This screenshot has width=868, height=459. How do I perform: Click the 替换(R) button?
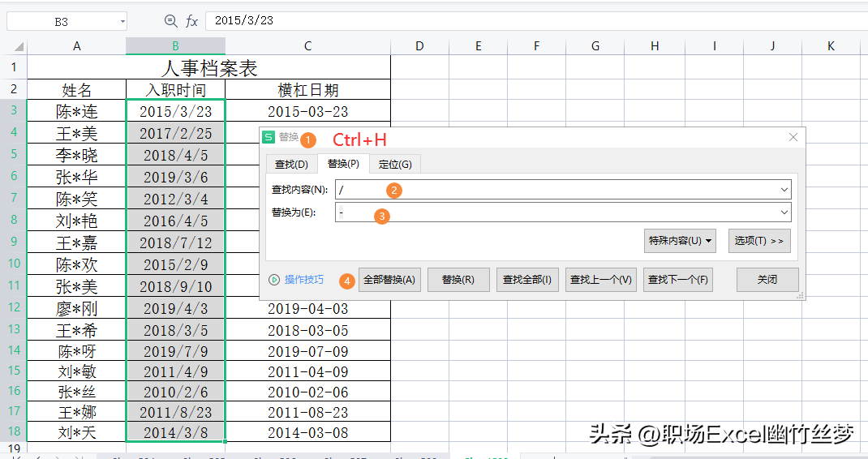458,280
